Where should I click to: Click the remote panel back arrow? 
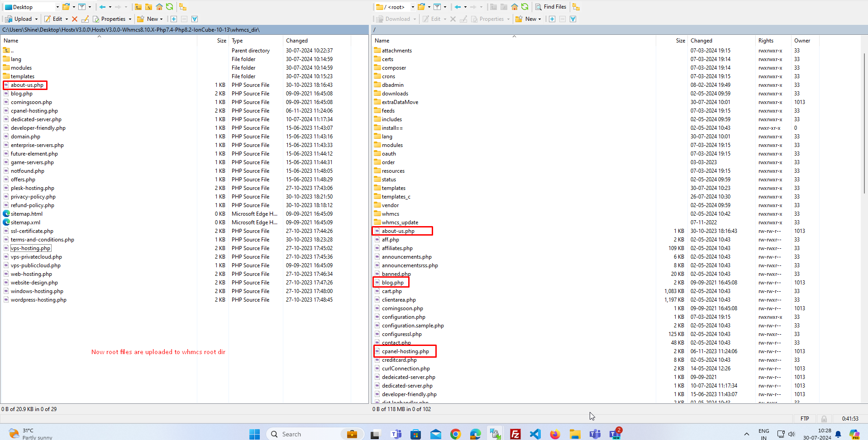[x=458, y=7]
